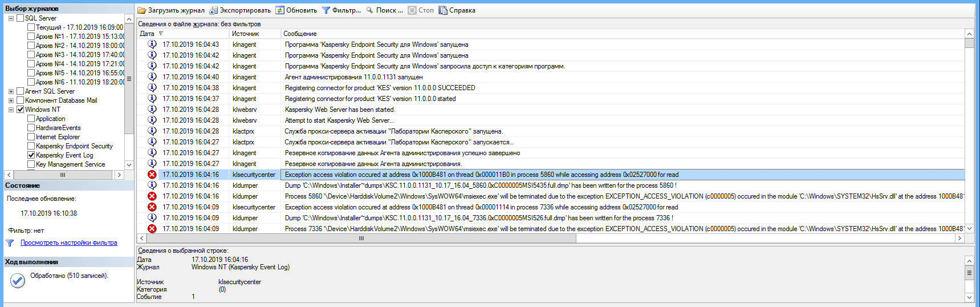Click details pane scroll down arrow
The image size is (980, 307).
[x=969, y=297]
